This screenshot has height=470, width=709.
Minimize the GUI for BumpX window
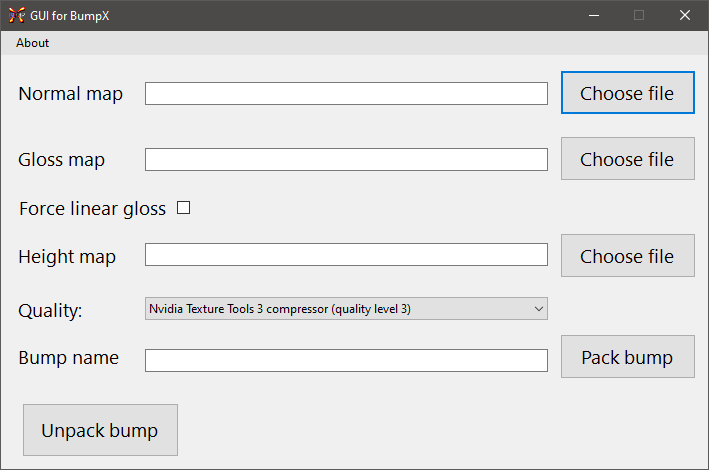594,15
